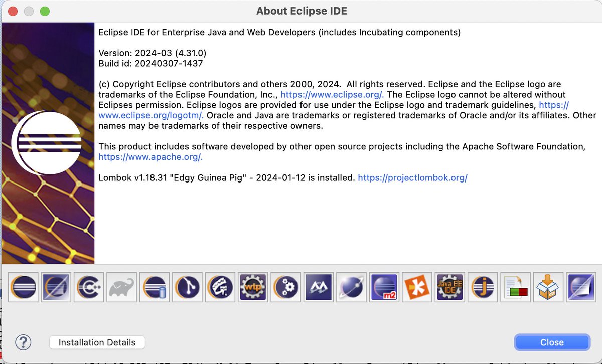Click the Installation Details button
This screenshot has width=602, height=364.
pyautogui.click(x=97, y=342)
